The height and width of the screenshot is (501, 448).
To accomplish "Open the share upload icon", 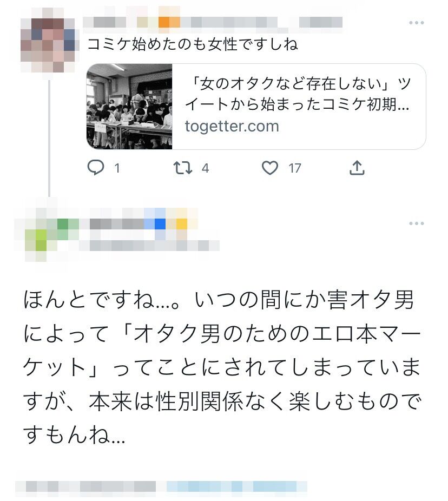I will tap(357, 168).
